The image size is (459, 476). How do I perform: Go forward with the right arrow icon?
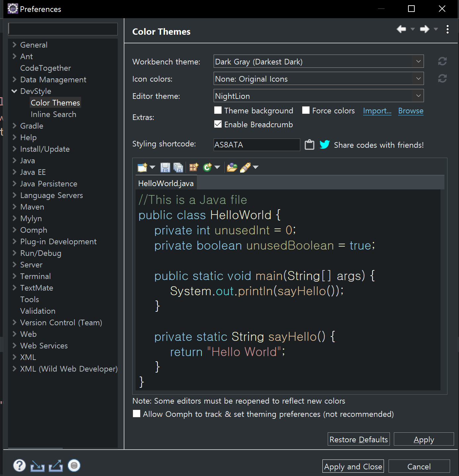[x=425, y=29]
